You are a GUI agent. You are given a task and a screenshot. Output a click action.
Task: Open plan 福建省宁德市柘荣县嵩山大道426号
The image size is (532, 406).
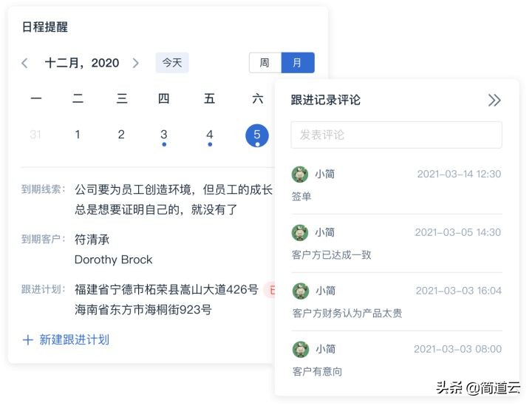166,290
